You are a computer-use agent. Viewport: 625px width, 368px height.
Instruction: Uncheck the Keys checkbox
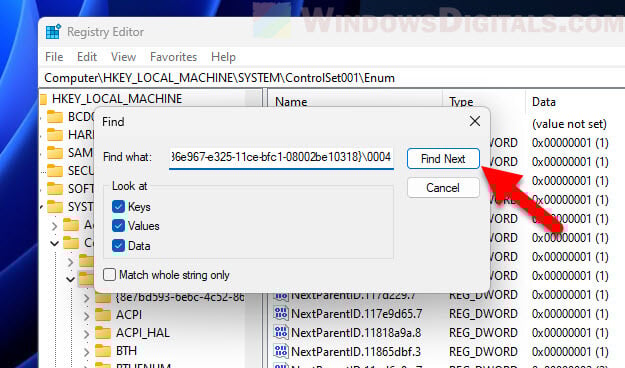click(x=118, y=207)
